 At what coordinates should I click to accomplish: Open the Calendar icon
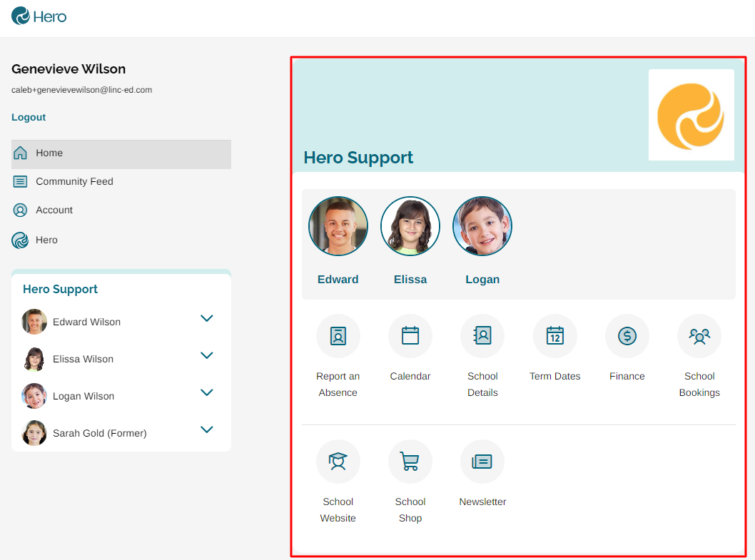[x=410, y=335]
